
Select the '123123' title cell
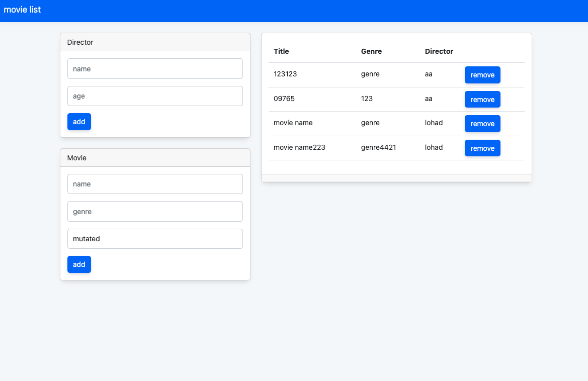coord(285,74)
